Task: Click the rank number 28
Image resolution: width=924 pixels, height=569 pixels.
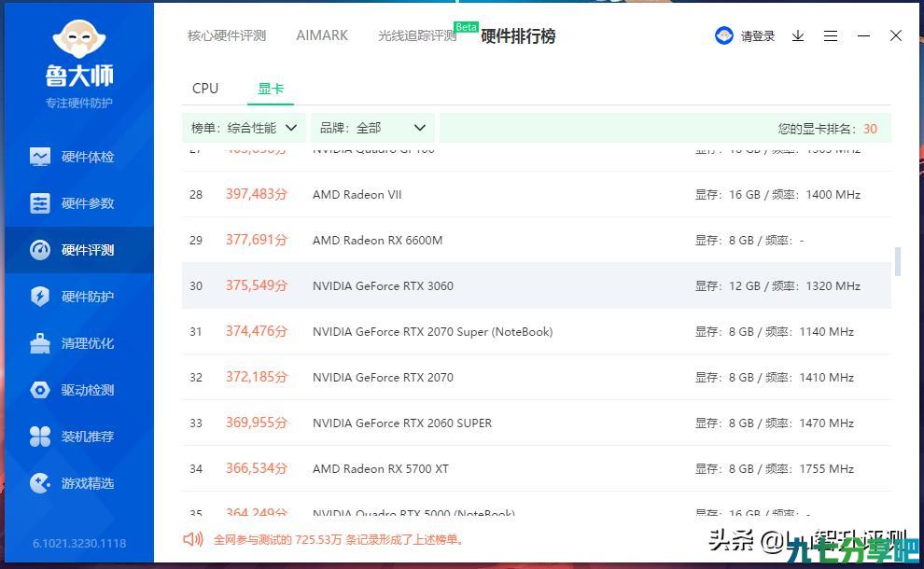Action: click(x=196, y=194)
